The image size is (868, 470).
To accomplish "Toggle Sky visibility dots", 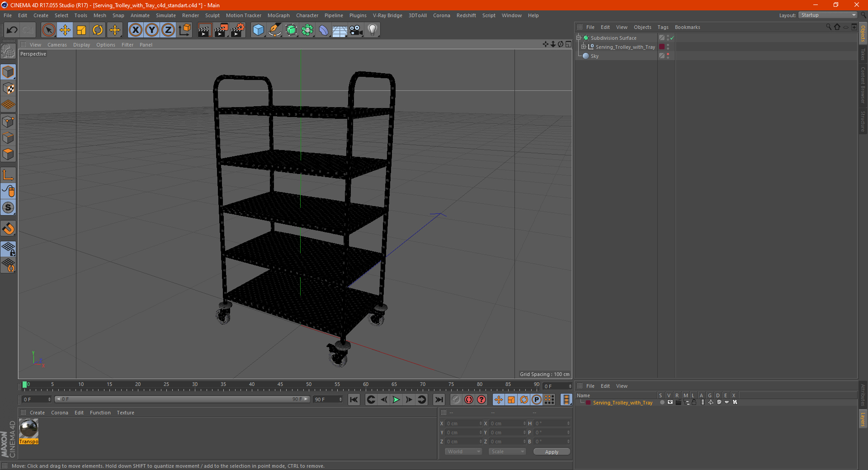I will [668, 56].
